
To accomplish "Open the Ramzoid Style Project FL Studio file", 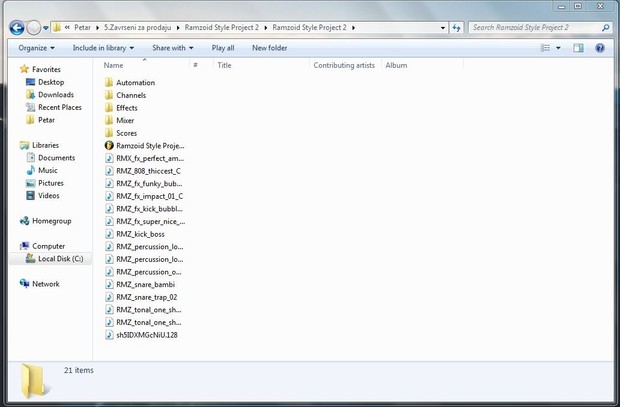I will tap(149, 145).
